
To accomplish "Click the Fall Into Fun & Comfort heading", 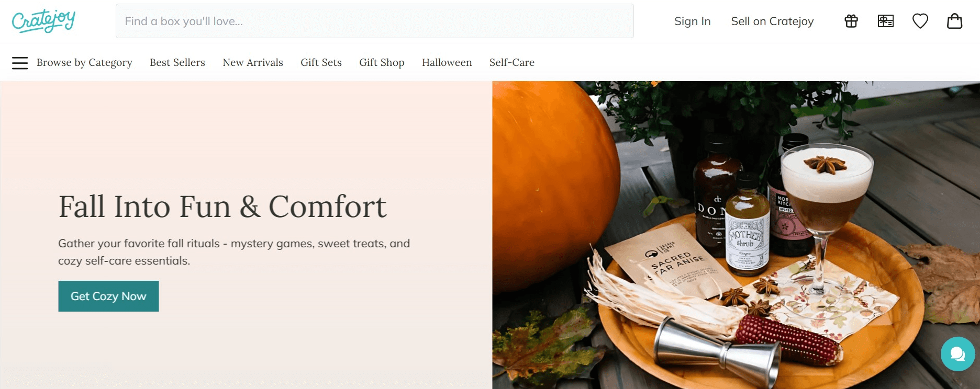I will click(222, 207).
